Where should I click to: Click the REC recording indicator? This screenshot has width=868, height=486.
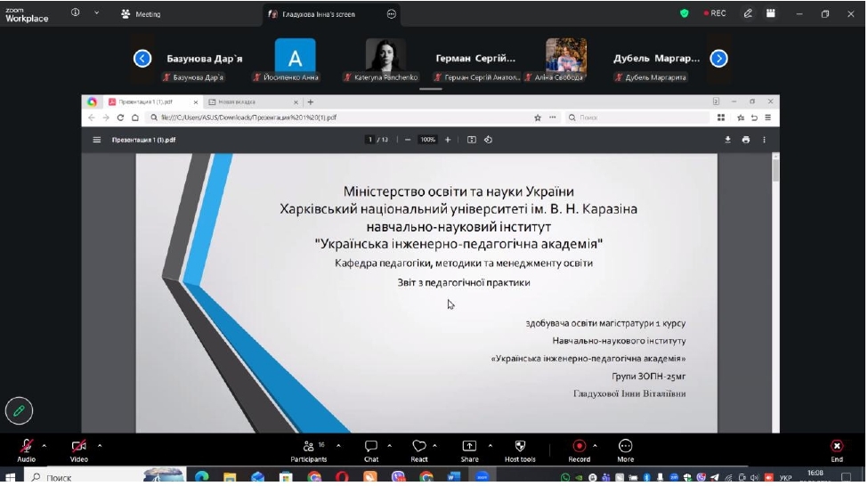click(715, 13)
